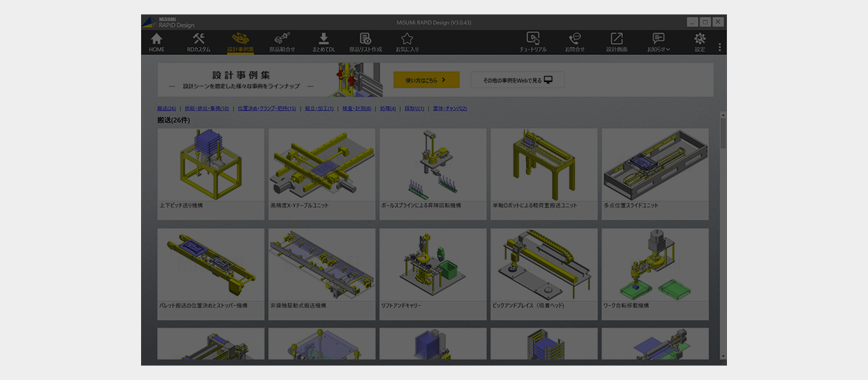Image resolution: width=868 pixels, height=380 pixels.
Task: Open the 位置決め・クランプ・把持(15) link
Action: click(x=267, y=109)
